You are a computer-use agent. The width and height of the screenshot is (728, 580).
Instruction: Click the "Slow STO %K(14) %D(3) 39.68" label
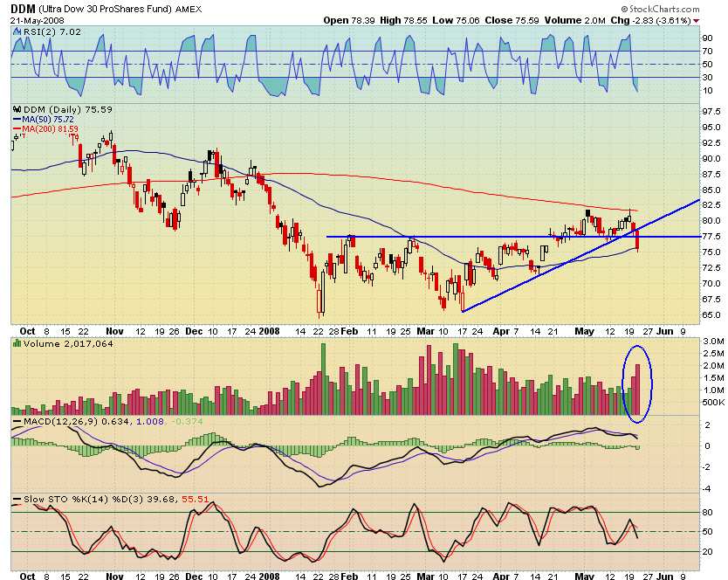coord(100,499)
